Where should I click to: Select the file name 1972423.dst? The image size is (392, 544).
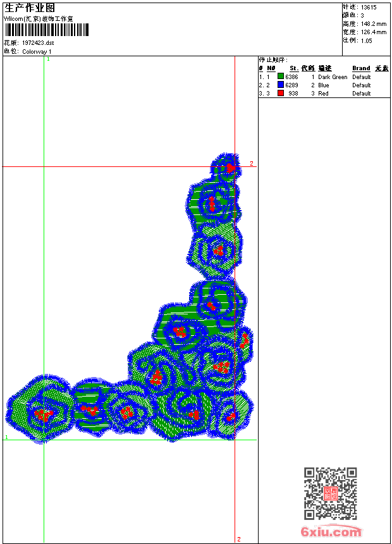point(38,43)
